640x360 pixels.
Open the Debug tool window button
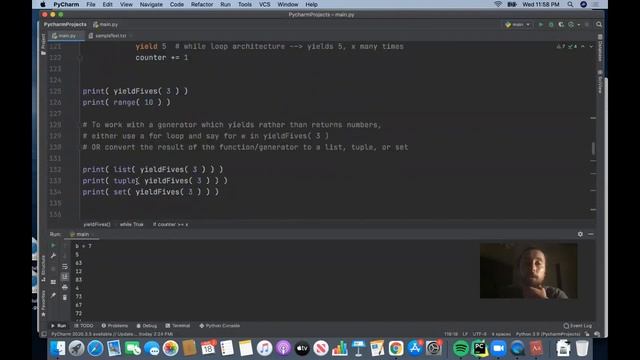[147, 326]
